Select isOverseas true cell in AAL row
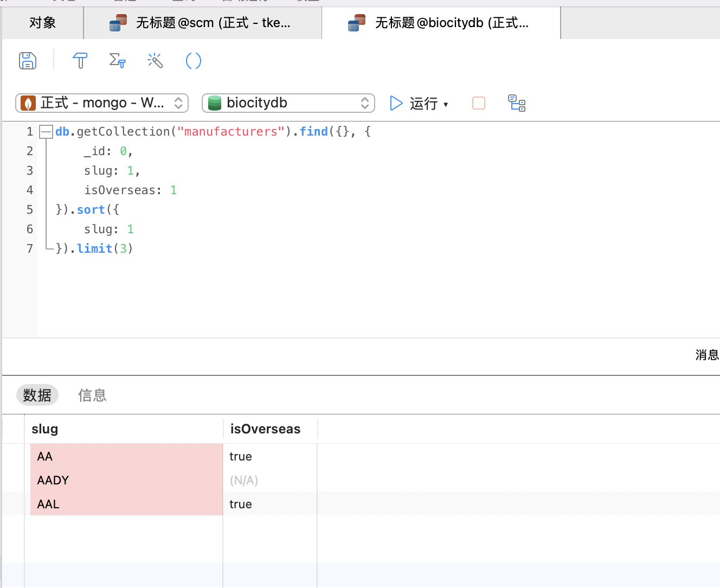The image size is (720, 588). pyautogui.click(x=270, y=504)
